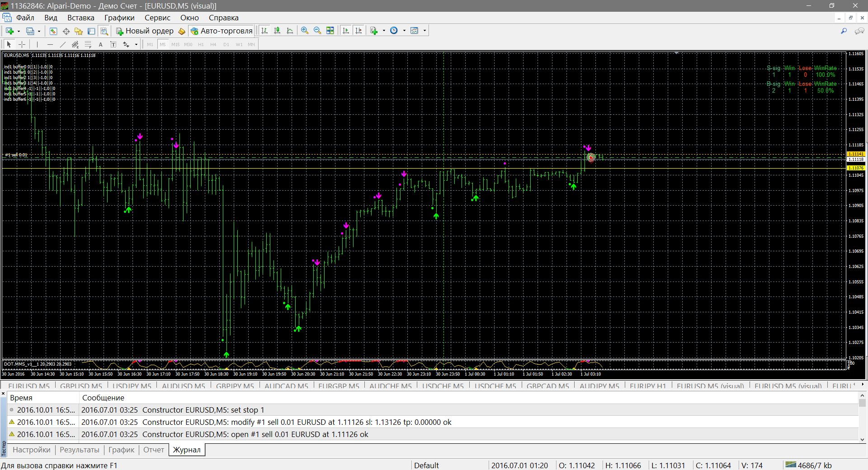
Task: Tile chart windows with toolbar icon
Action: click(x=330, y=31)
